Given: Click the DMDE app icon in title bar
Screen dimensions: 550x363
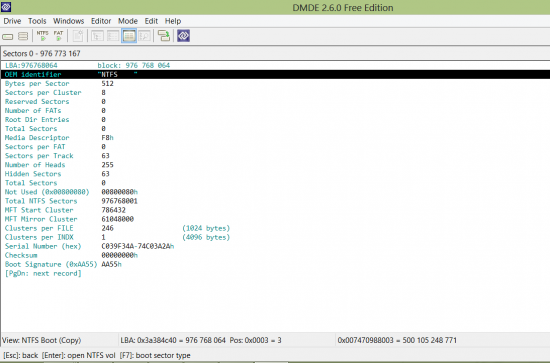Looking at the screenshot, I should pos(6,6).
